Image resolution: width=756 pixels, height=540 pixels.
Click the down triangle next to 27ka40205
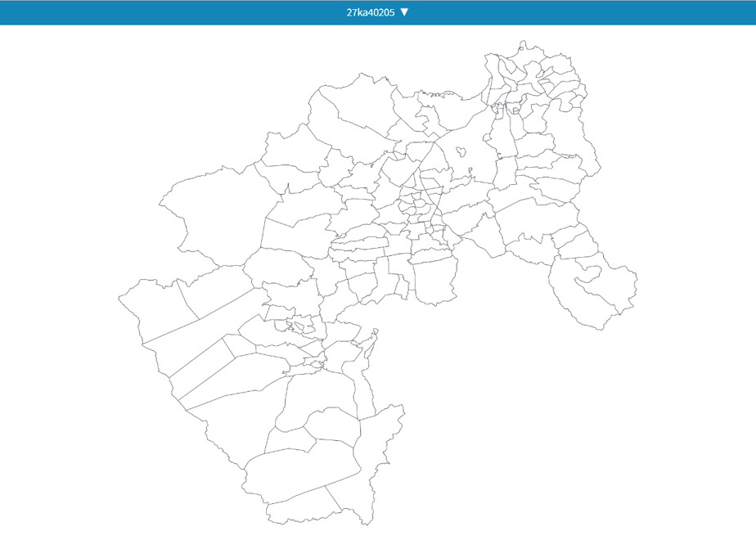[404, 12]
